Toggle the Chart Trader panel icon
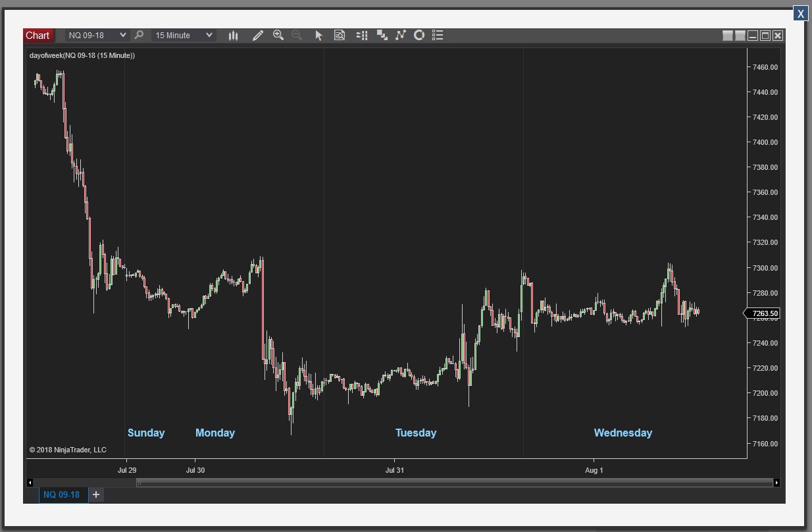This screenshot has height=532, width=812. click(x=361, y=36)
